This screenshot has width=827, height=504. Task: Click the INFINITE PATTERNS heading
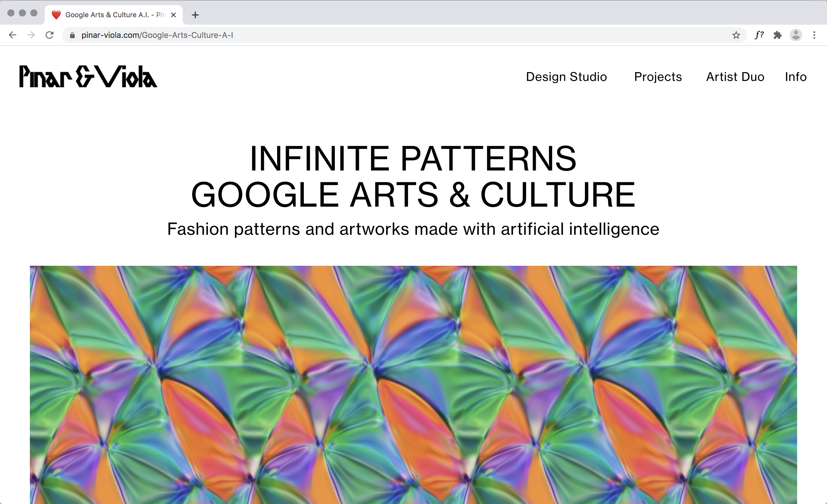click(413, 158)
